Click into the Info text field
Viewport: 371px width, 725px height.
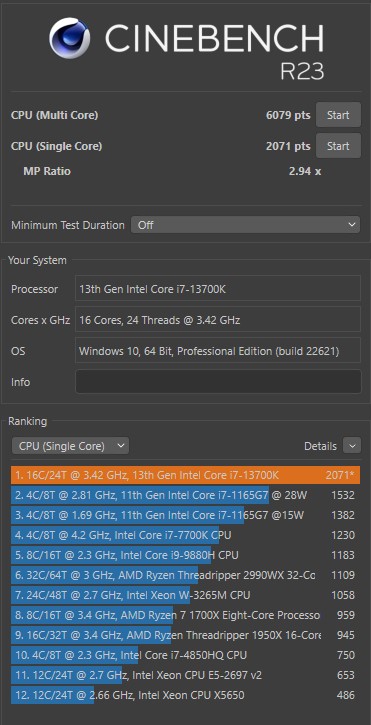click(218, 382)
